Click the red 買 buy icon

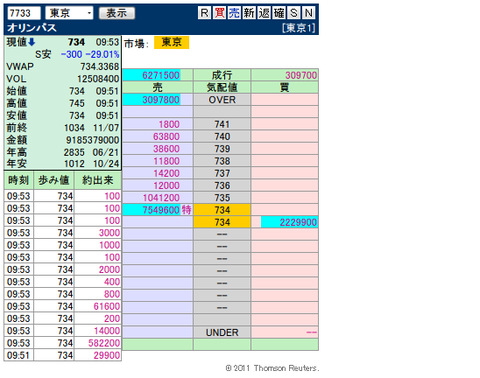[219, 13]
